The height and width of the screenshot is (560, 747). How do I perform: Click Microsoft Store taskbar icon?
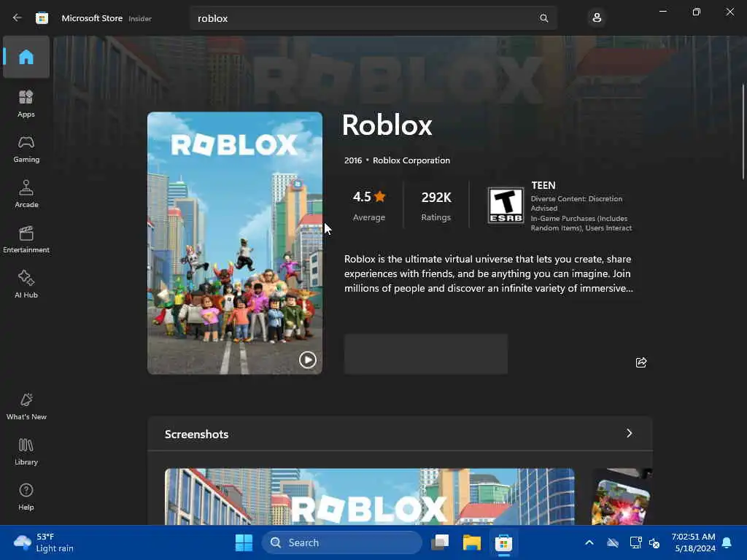pos(503,542)
